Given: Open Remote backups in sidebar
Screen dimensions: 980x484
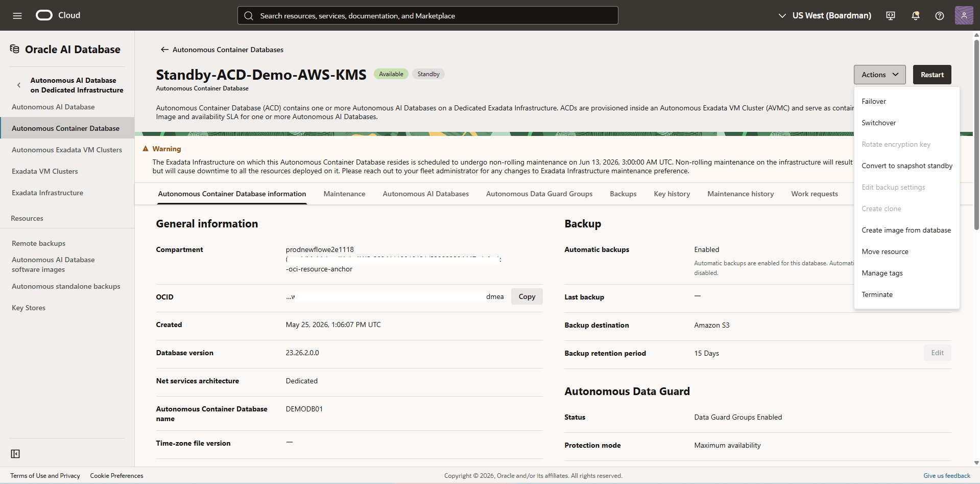Looking at the screenshot, I should [39, 243].
